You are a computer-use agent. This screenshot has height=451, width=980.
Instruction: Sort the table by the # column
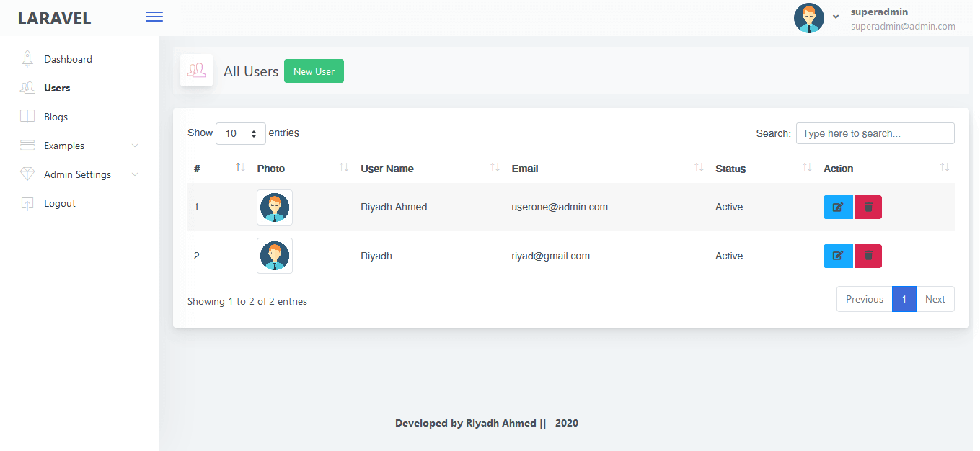(218, 169)
